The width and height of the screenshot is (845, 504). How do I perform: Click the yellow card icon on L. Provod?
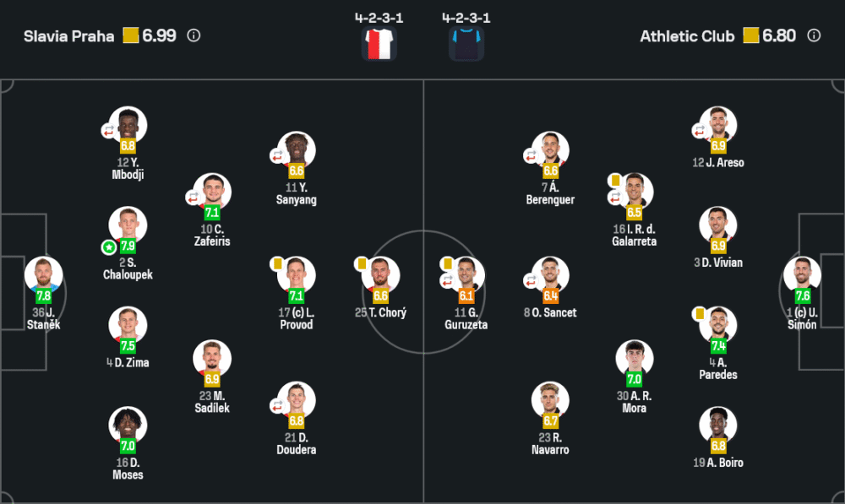[x=276, y=263]
